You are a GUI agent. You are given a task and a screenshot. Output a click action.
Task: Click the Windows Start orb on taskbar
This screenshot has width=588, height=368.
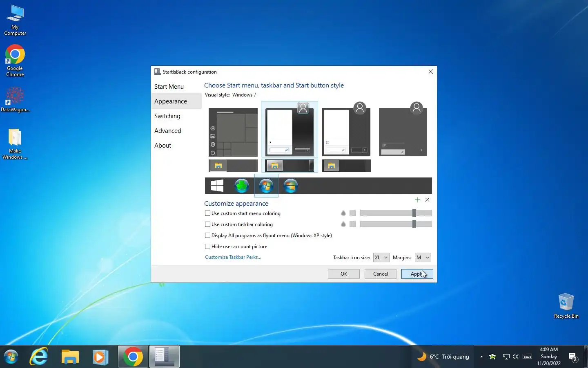click(11, 357)
